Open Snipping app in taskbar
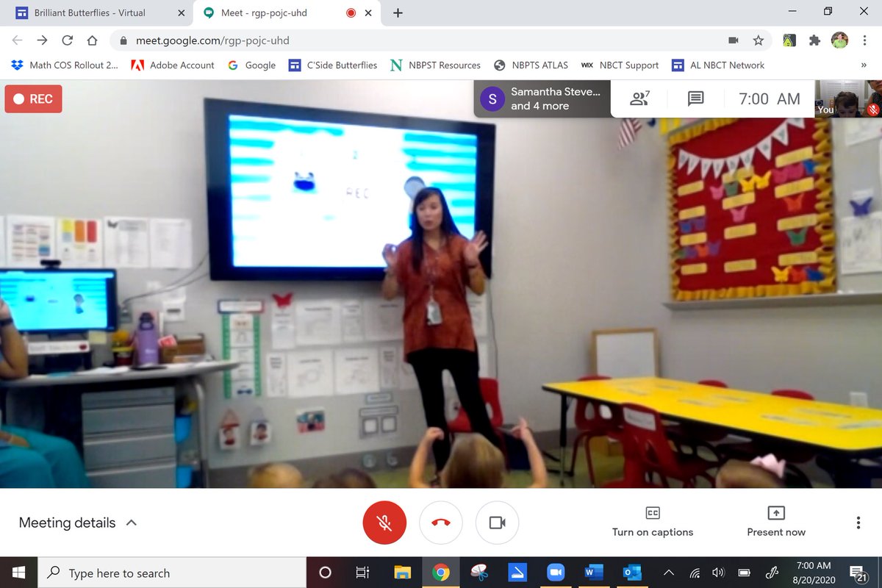 [x=478, y=573]
